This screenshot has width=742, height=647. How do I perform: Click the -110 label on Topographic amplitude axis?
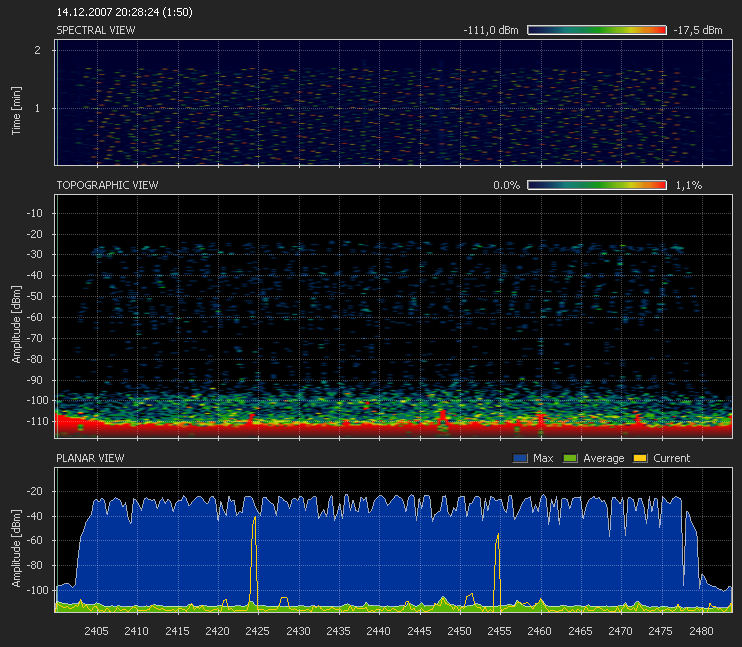click(37, 421)
